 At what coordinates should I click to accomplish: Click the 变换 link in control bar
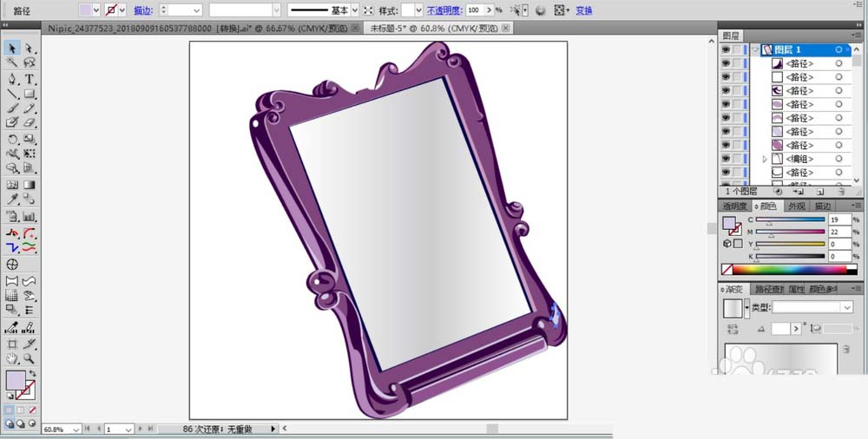[585, 10]
